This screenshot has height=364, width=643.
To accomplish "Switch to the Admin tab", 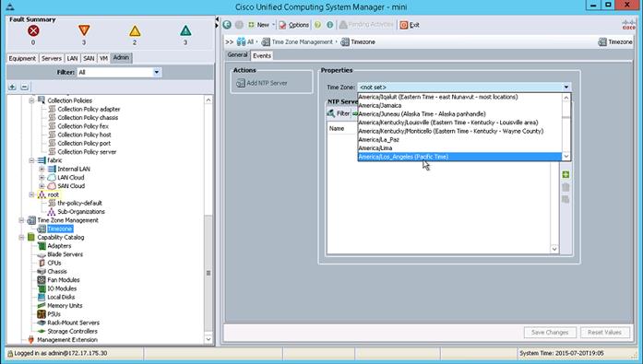I will tap(121, 58).
